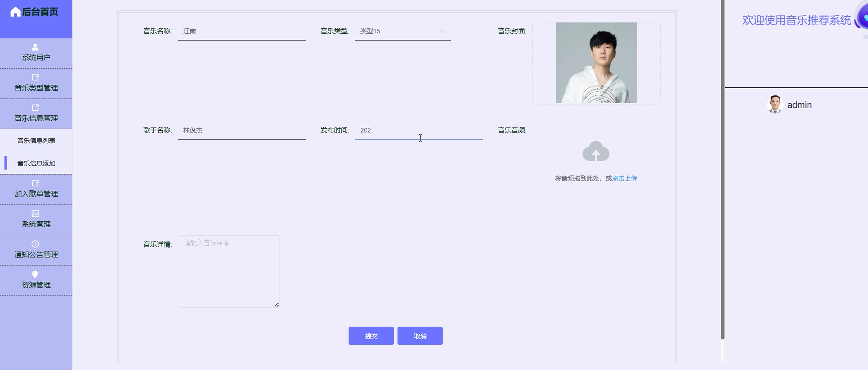The width and height of the screenshot is (868, 370).
Task: Click the 系统管理 image icon
Action: 35,214
